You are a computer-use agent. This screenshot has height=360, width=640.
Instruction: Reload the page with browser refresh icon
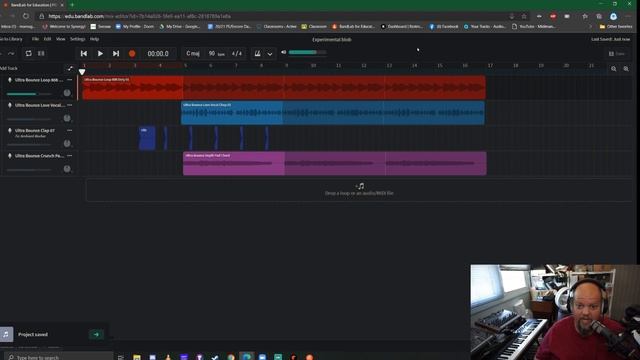[x=26, y=16]
